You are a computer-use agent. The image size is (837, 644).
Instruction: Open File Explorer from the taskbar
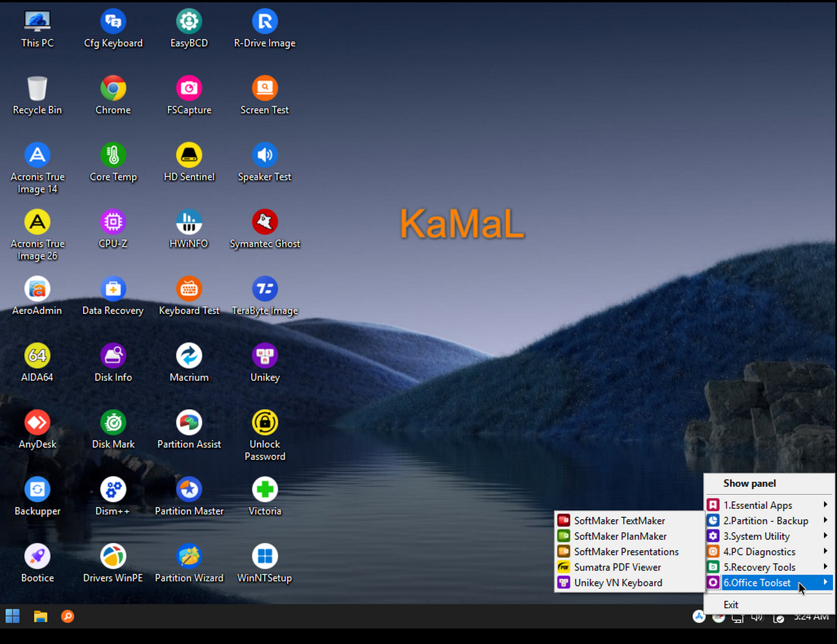pyautogui.click(x=41, y=616)
